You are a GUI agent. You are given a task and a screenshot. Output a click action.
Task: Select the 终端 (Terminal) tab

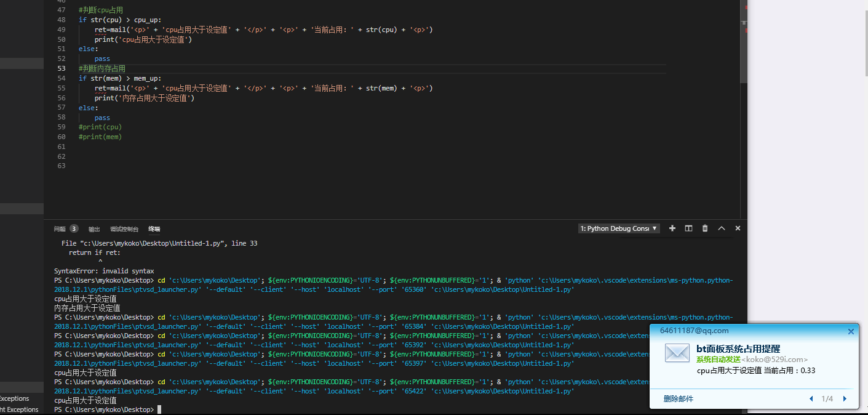pyautogui.click(x=154, y=229)
